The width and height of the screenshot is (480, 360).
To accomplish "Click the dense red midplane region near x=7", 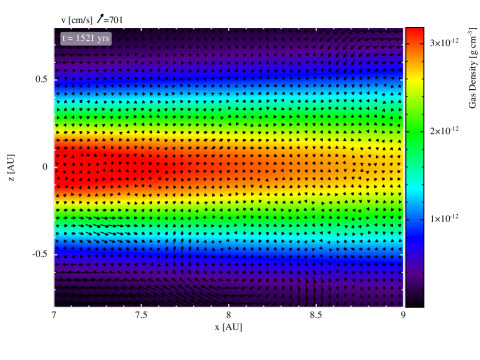I will click(x=77, y=167).
